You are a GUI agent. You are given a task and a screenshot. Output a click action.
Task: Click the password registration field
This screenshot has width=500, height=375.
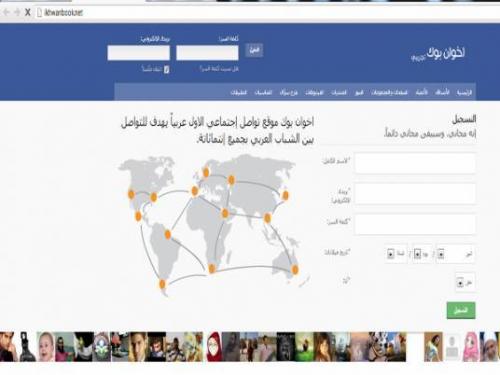(415, 224)
